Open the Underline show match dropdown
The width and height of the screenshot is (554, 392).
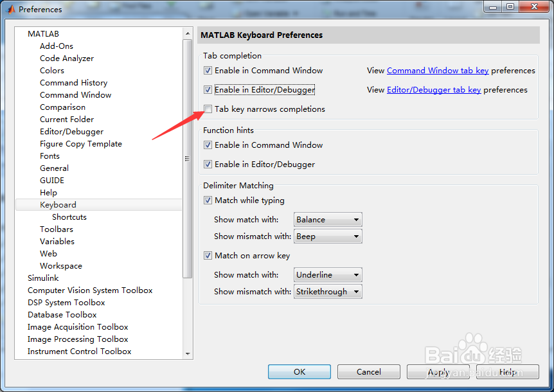328,275
